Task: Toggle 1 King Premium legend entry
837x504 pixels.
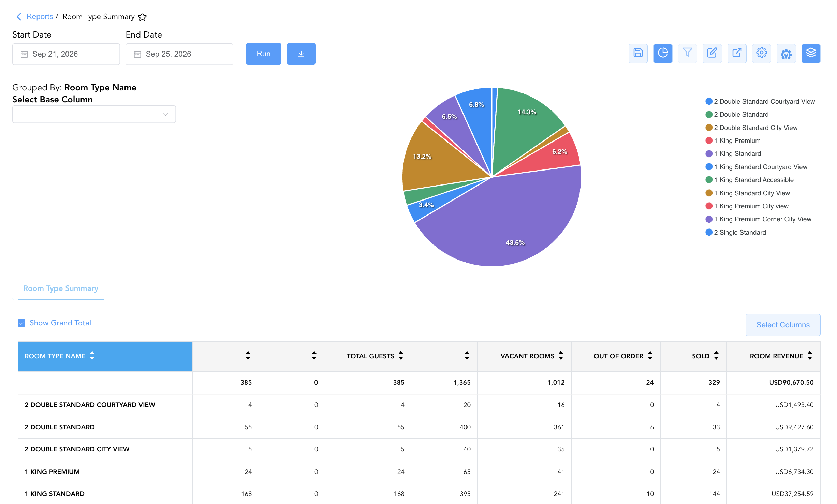Action: [733, 140]
